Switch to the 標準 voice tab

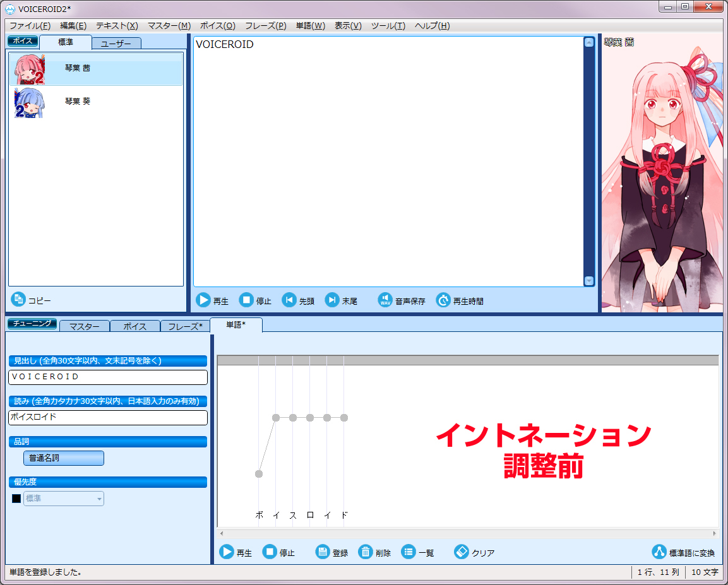pyautogui.click(x=66, y=42)
